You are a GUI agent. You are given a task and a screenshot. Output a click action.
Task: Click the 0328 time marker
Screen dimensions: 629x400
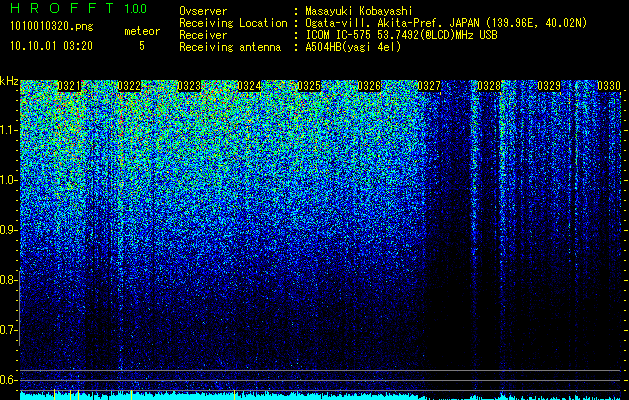coord(489,86)
